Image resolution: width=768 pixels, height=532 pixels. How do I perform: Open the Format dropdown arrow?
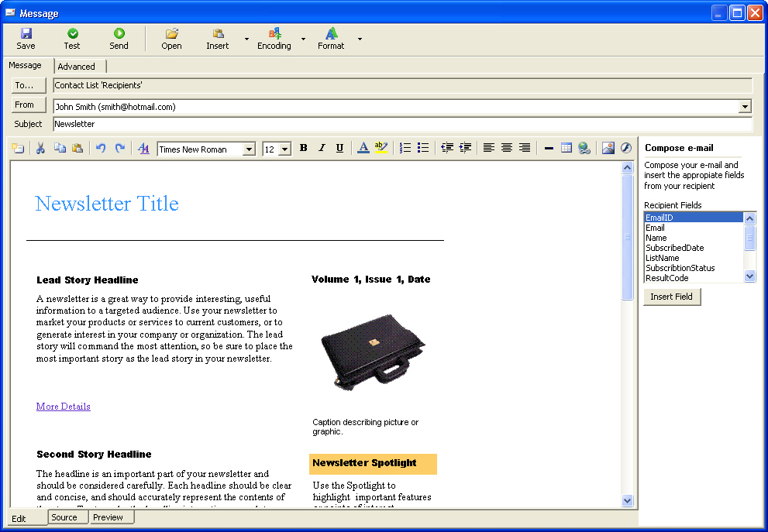coord(360,39)
